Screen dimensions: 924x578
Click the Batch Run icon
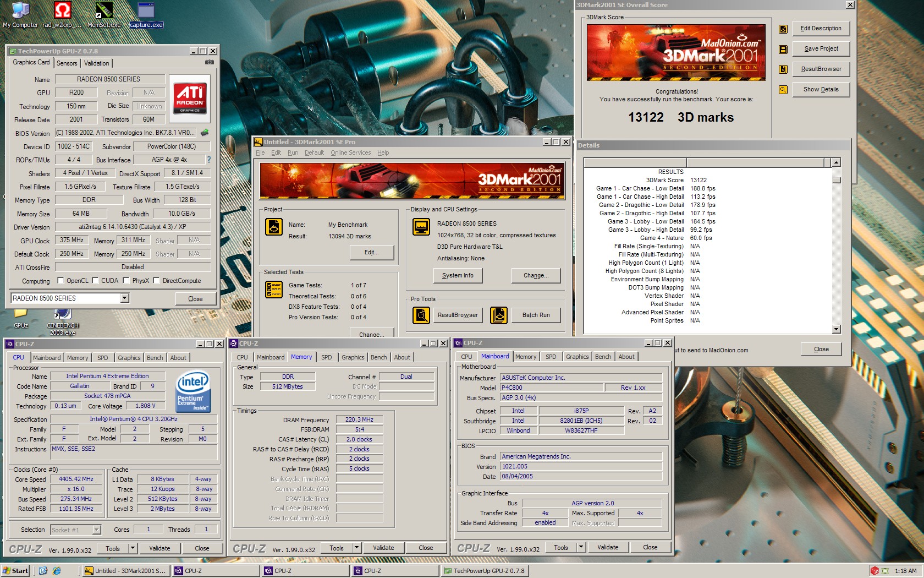[499, 315]
